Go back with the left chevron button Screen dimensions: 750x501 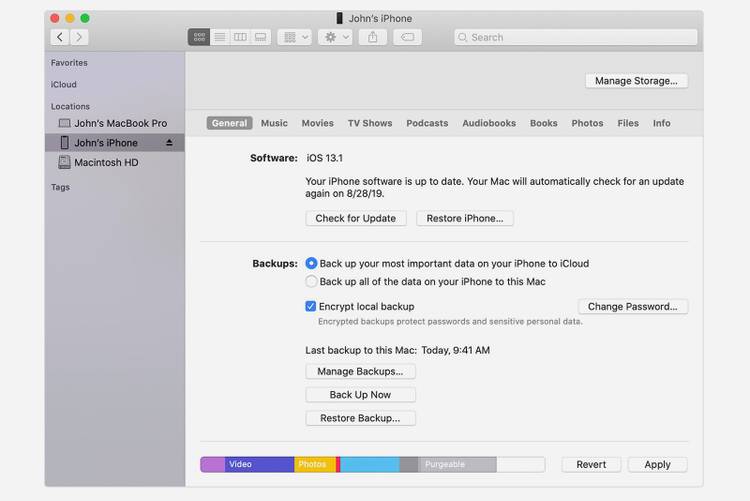[60, 37]
